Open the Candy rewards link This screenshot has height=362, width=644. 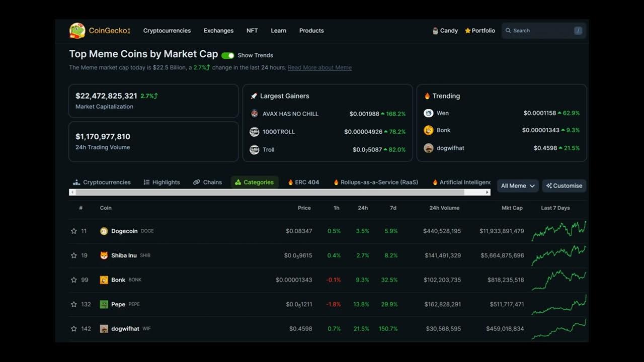click(x=445, y=31)
